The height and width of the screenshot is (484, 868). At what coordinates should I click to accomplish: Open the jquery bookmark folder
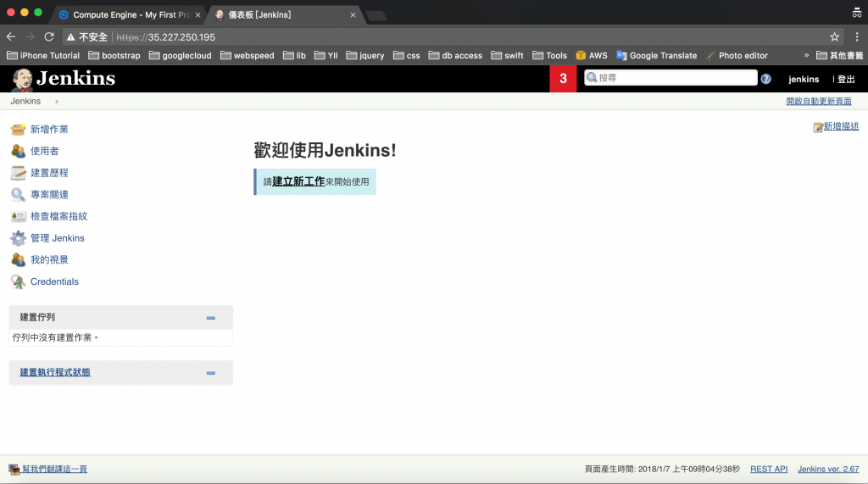click(x=365, y=55)
